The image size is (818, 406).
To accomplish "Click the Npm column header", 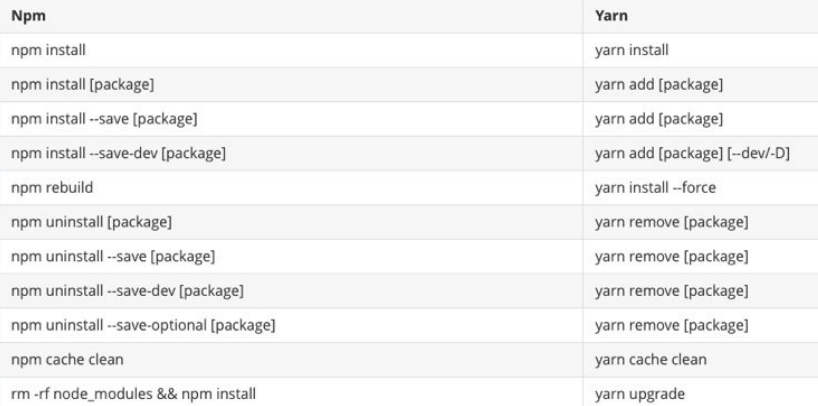I will [291, 16].
